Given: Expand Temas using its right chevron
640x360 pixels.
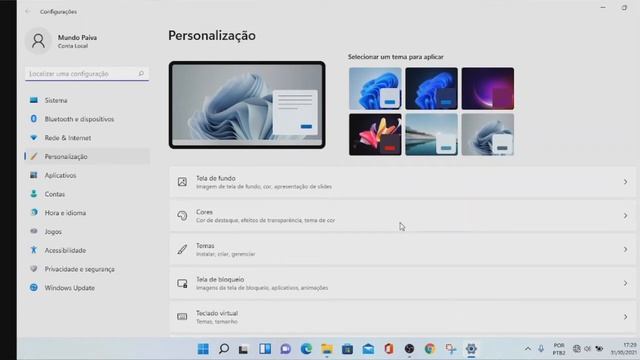Looking at the screenshot, I should 625,249.
